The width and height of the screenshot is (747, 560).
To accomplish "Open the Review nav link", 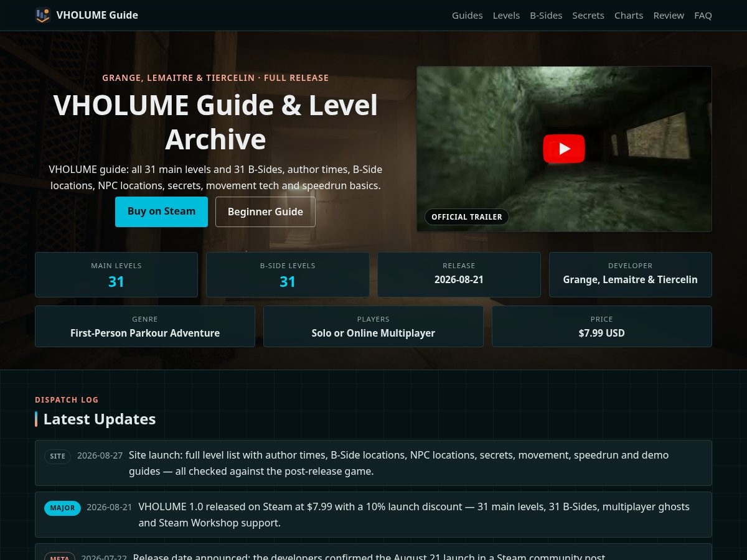I will (x=669, y=15).
